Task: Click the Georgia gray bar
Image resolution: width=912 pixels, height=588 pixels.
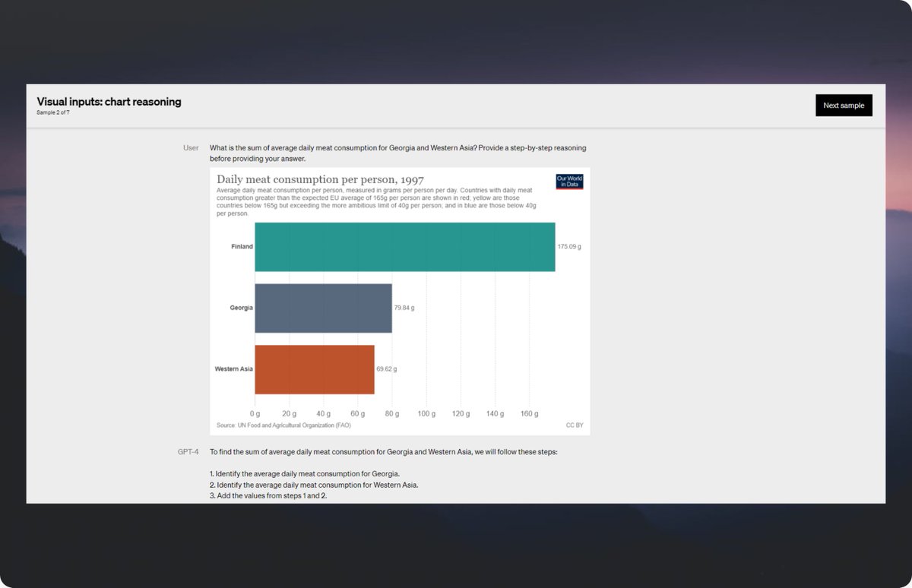Action: click(x=323, y=308)
